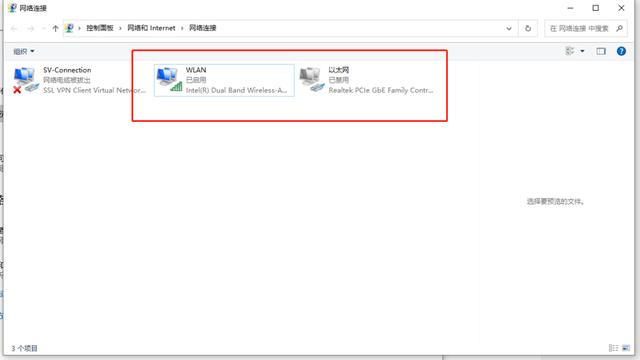The image size is (640, 360).
Task: Go to 控制面板 in breadcrumb path
Action: pos(100,28)
